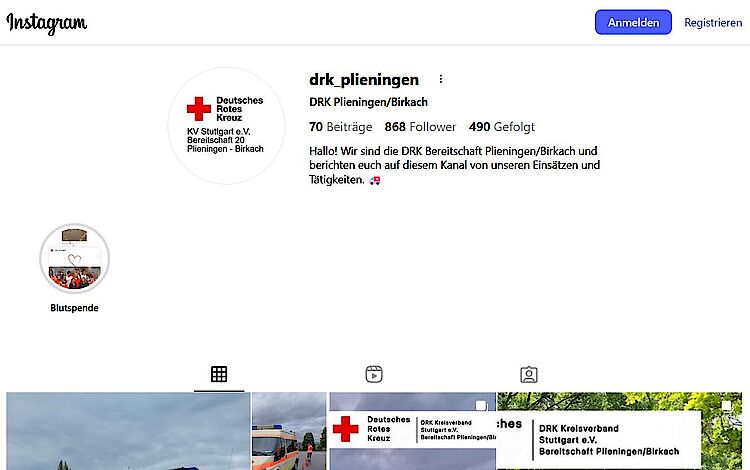
Task: Open the ambulance van post thumbnail
Action: [289, 431]
